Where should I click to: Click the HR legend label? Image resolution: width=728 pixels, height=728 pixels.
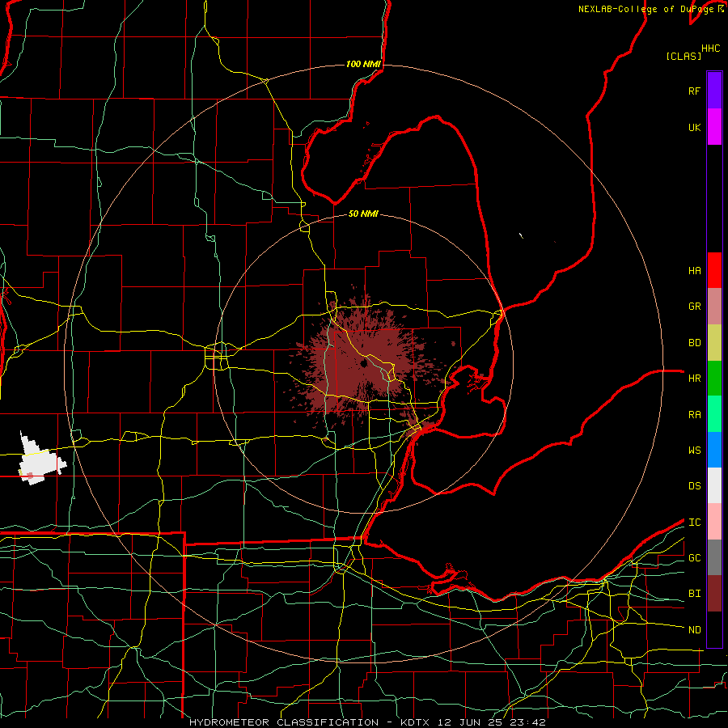694,379
